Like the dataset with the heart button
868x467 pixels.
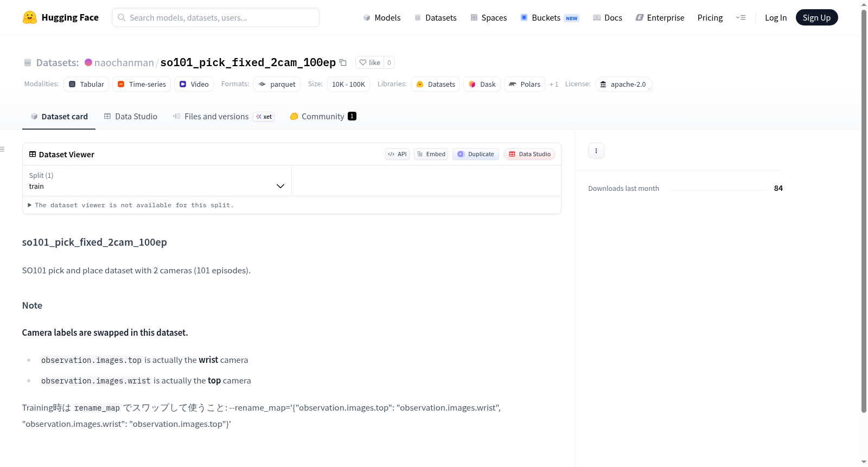coord(370,62)
